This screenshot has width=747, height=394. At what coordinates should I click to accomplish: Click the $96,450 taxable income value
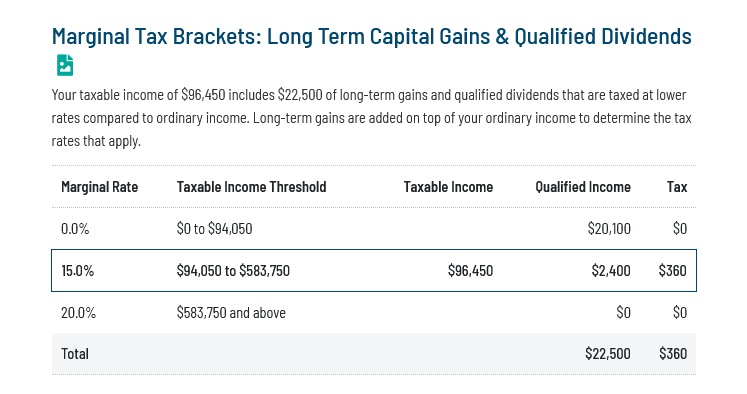[470, 271]
